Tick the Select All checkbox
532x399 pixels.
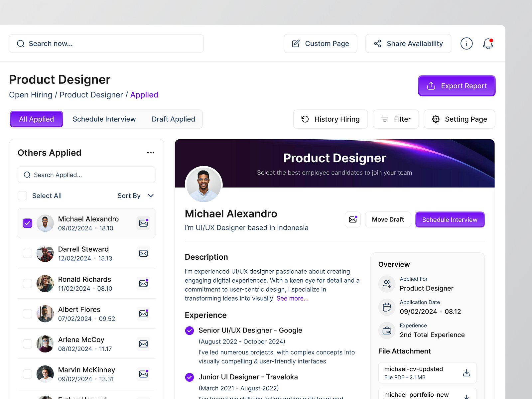point(22,196)
